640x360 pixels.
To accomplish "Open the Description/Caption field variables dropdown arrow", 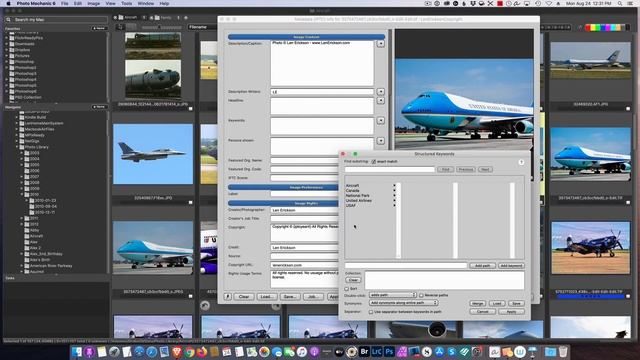I will coord(380,43).
